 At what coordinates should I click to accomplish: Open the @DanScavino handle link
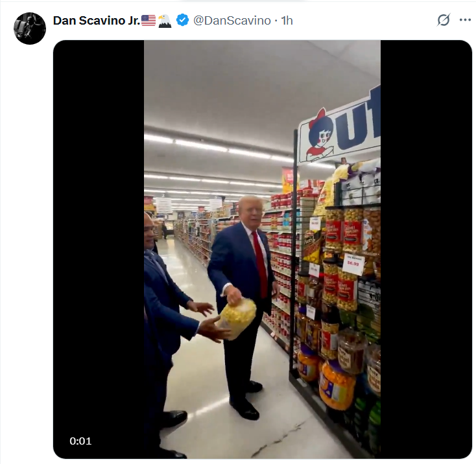pos(232,21)
